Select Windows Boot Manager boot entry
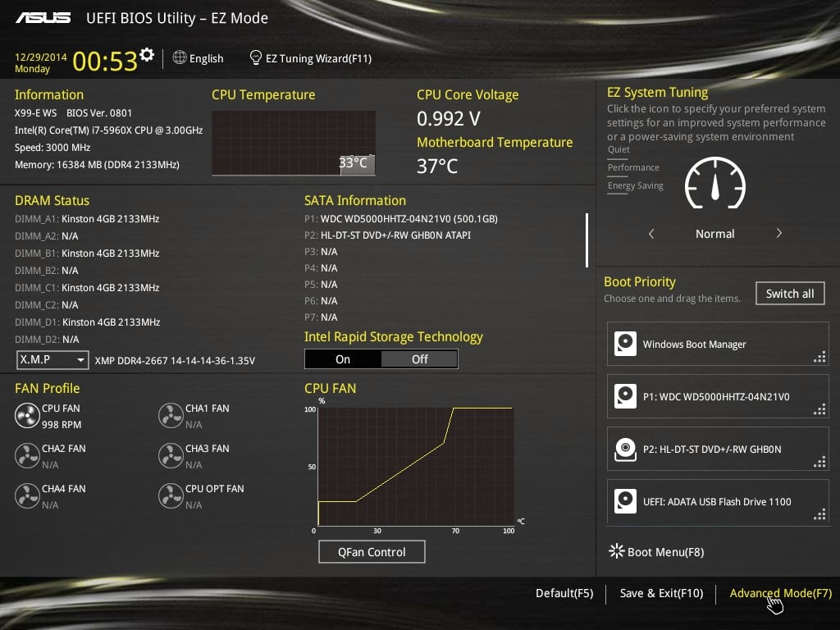The height and width of the screenshot is (630, 840). coord(718,344)
